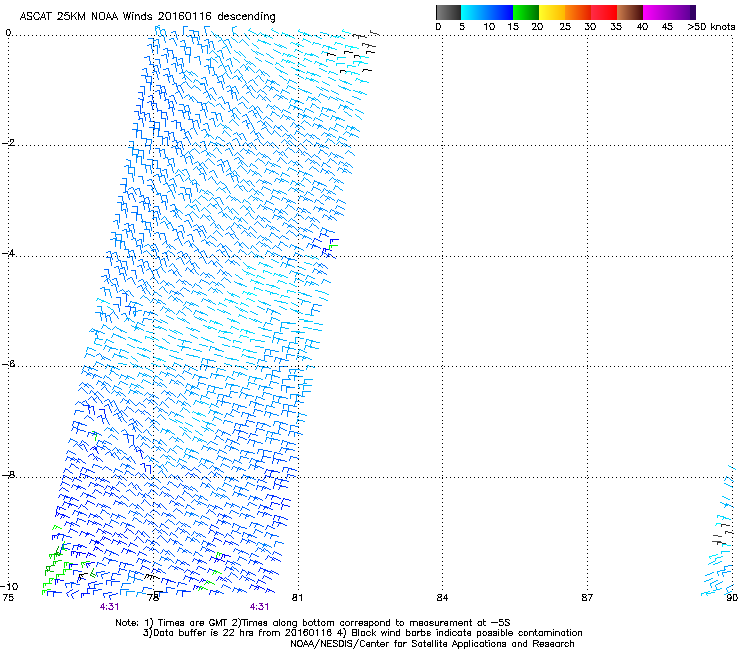Select the '15' legend label
The width and height of the screenshot is (740, 650).
[513, 27]
